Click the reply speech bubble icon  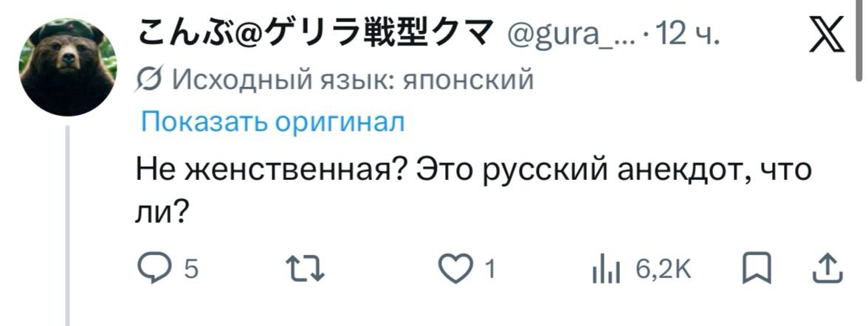pyautogui.click(x=155, y=269)
